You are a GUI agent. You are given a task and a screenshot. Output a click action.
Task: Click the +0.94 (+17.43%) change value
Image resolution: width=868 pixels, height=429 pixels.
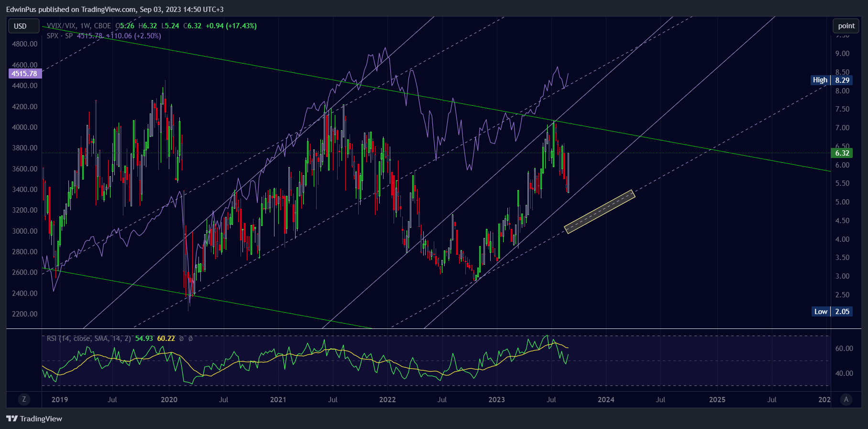(231, 26)
